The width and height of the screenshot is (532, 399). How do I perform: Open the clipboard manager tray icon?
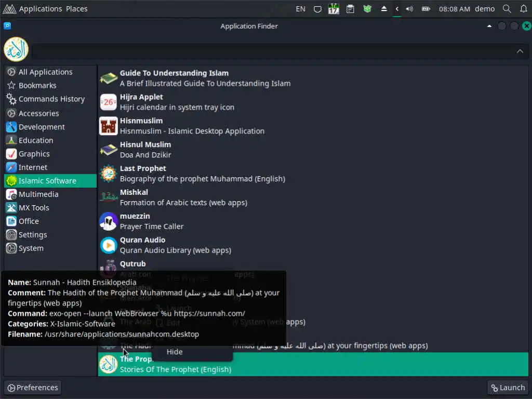coord(350,9)
